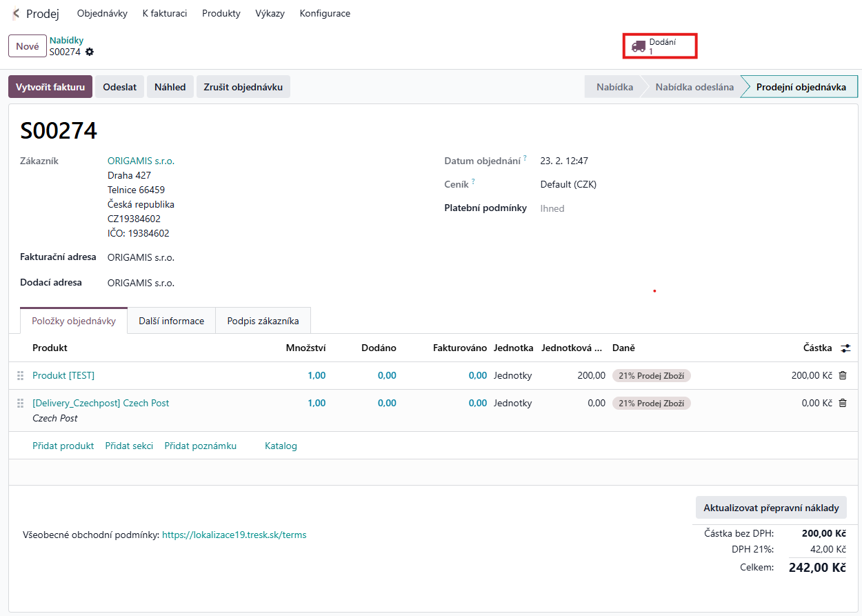Open the ORIGAMIS s.r.o. customer link
862x616 pixels.
pyautogui.click(x=141, y=161)
